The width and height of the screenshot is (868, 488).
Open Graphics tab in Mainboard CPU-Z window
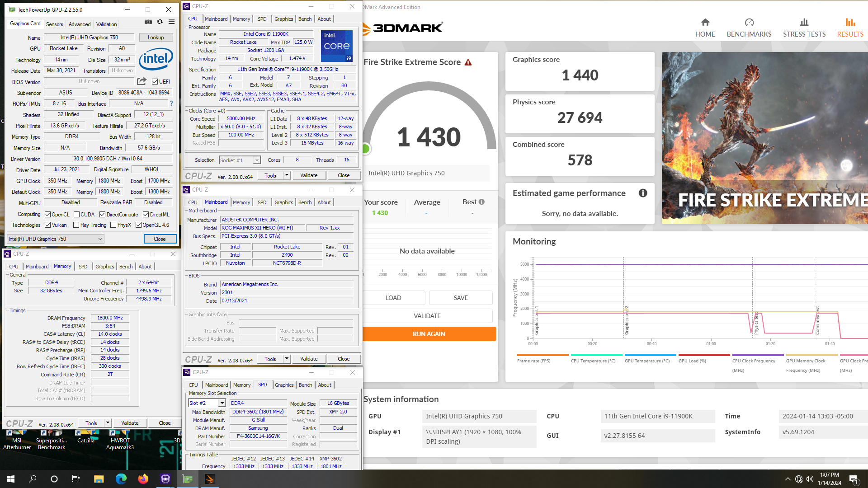283,202
